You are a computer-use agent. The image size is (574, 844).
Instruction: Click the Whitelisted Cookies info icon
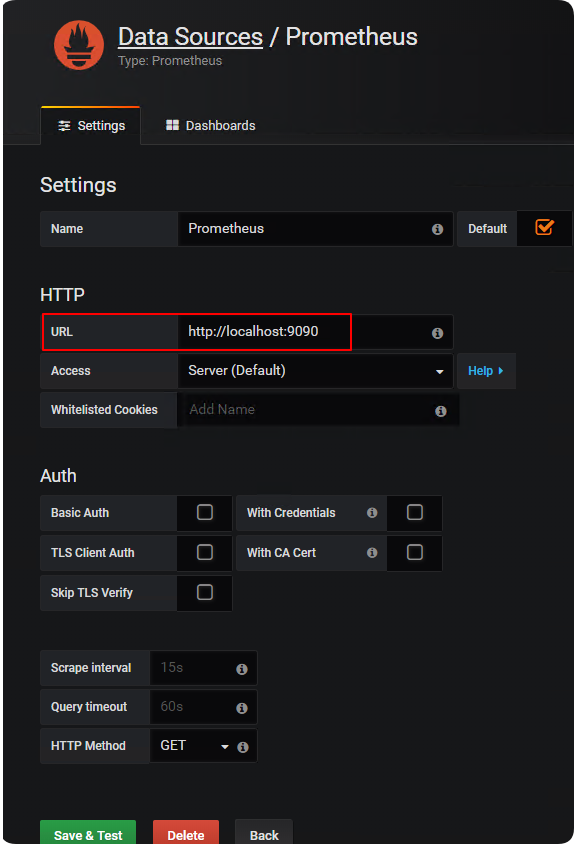tap(440, 411)
